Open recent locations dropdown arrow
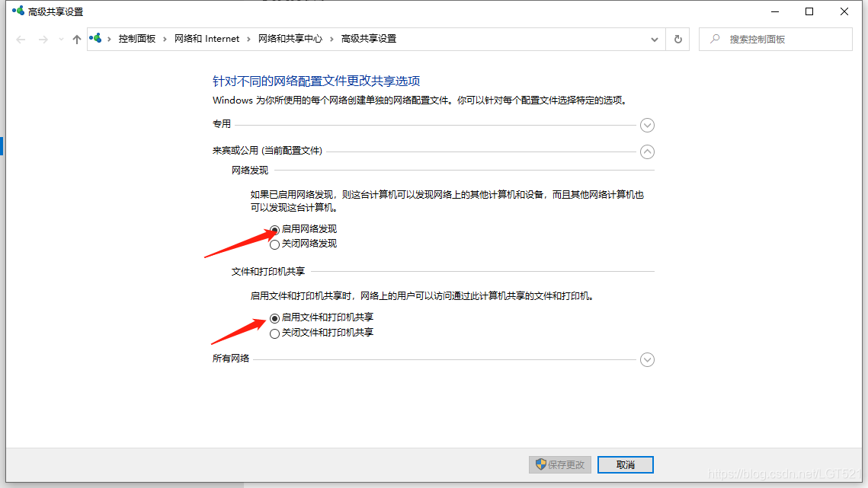Screen dimensions: 868x488 [61, 40]
